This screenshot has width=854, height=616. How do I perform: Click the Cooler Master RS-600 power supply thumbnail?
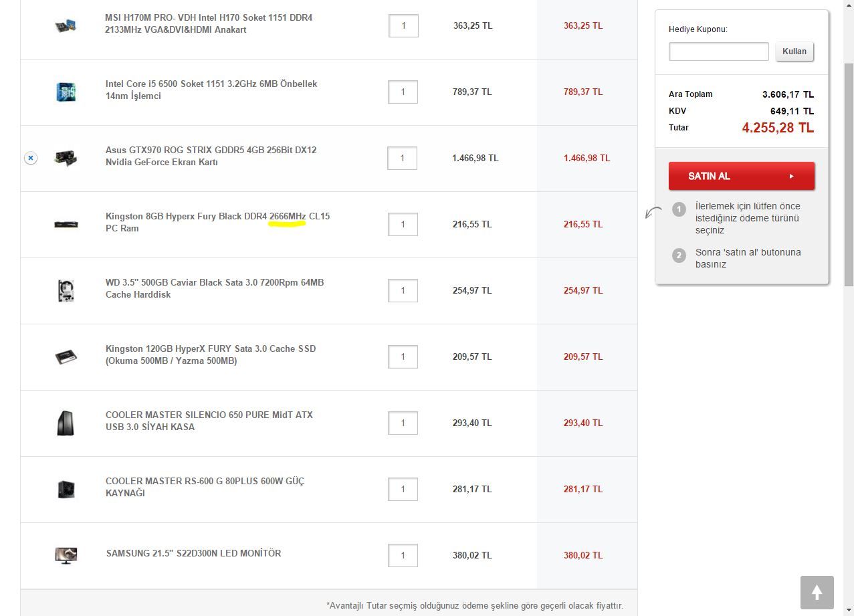coord(66,489)
